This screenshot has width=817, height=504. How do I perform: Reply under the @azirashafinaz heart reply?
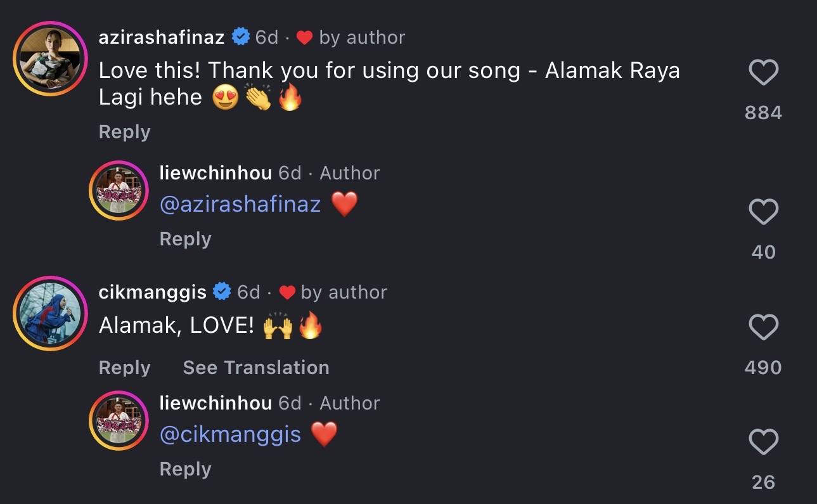[185, 239]
